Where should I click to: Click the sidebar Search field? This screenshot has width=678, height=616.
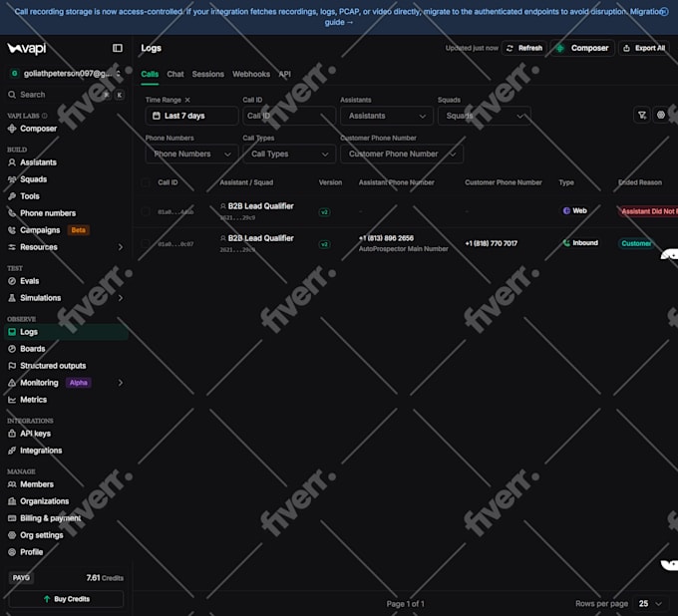point(66,95)
